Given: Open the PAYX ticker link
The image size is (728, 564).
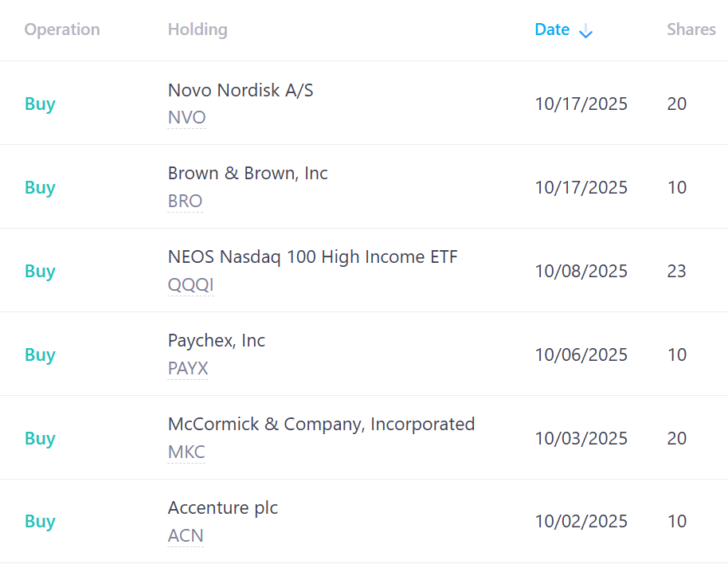Looking at the screenshot, I should point(187,369).
